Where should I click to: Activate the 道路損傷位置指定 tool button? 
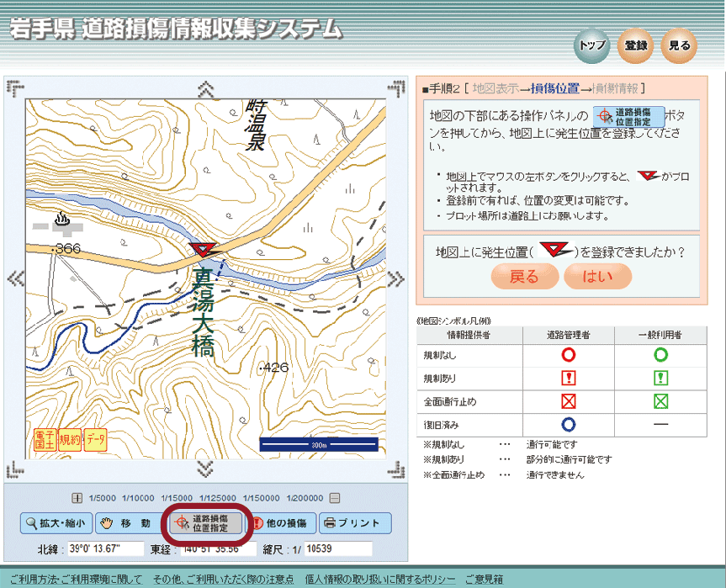pyautogui.click(x=205, y=523)
